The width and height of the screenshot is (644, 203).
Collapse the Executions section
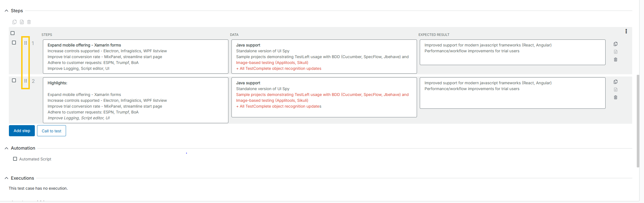pyautogui.click(x=6, y=178)
